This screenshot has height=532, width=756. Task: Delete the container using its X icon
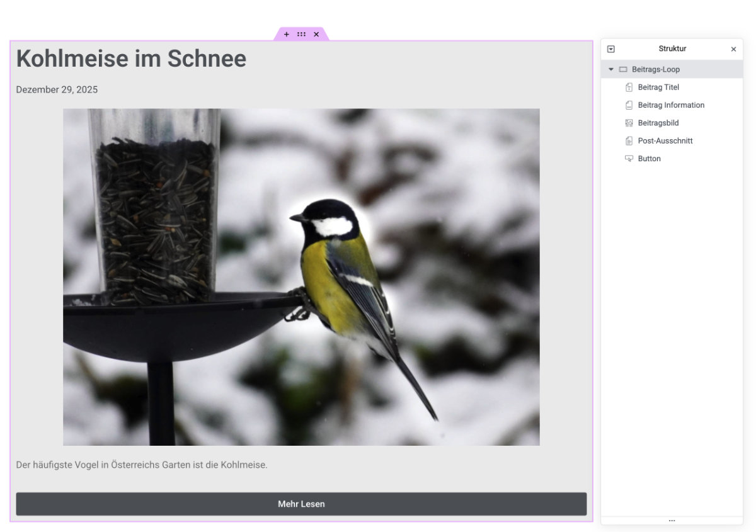(x=316, y=35)
